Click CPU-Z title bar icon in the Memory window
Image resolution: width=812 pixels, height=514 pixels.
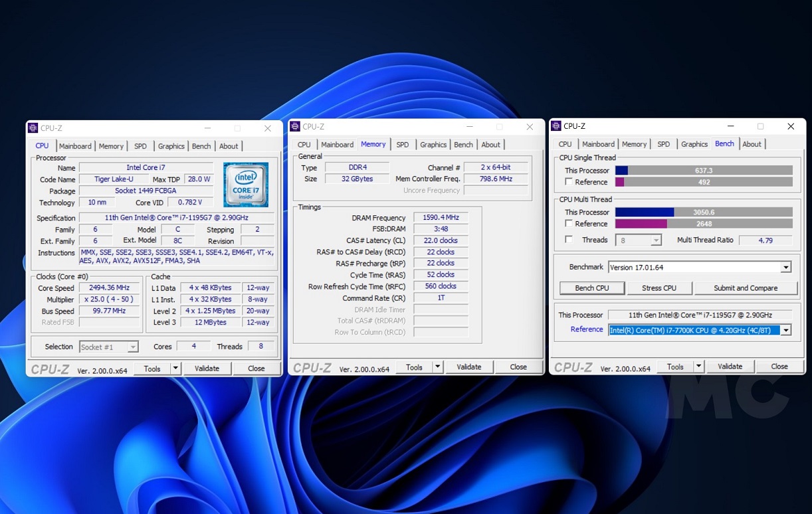click(x=295, y=126)
